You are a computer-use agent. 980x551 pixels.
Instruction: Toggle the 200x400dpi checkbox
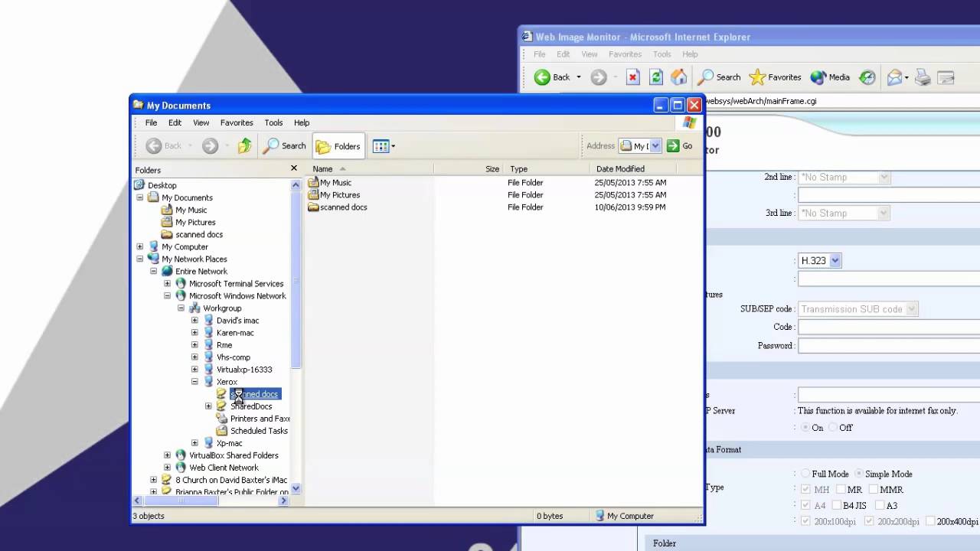(929, 521)
